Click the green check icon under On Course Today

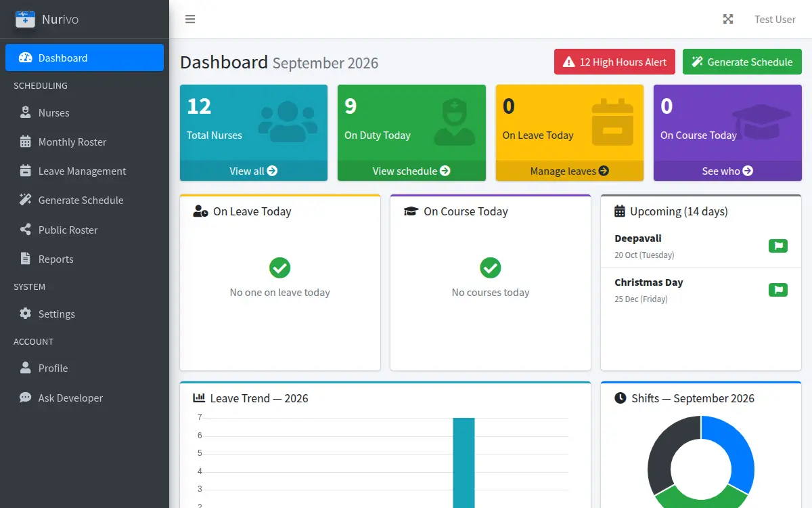[491, 268]
